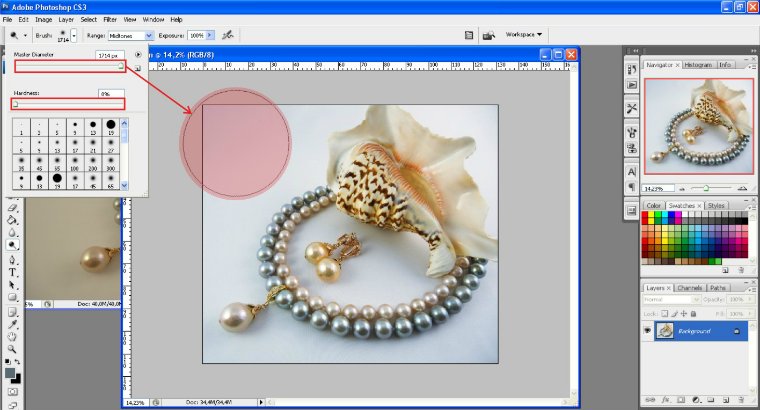This screenshot has height=410, width=760.
Task: Create a new layer in Layers panel
Action: (726, 400)
